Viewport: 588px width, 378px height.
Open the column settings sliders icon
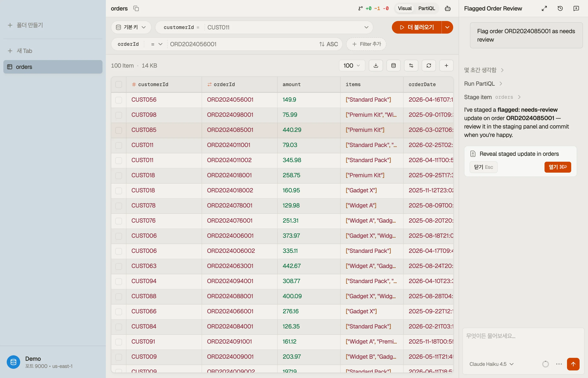point(411,66)
